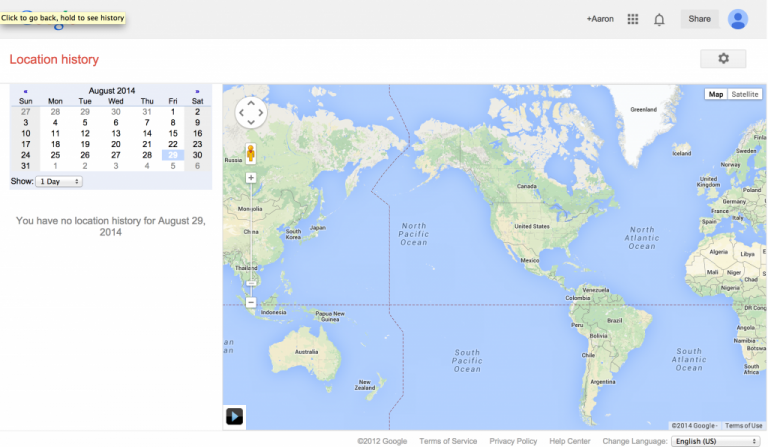Select August 16 in the calendar
The width and height of the screenshot is (768, 447).
tap(197, 134)
